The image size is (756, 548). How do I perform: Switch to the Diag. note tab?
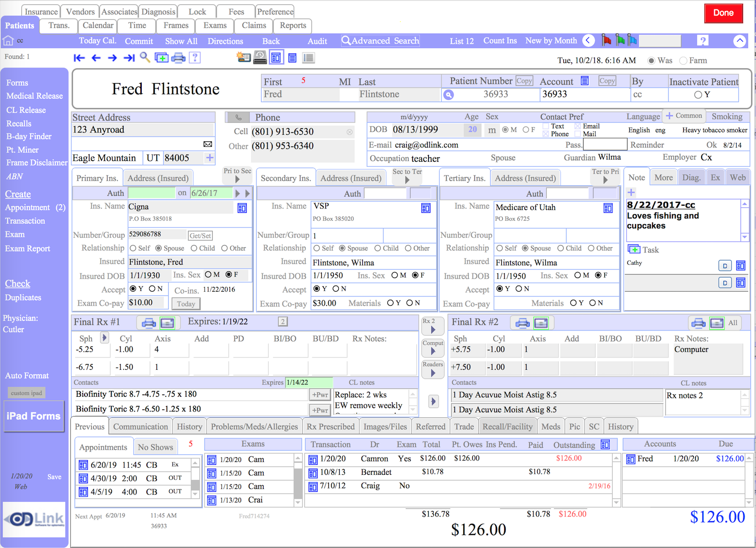pos(691,178)
